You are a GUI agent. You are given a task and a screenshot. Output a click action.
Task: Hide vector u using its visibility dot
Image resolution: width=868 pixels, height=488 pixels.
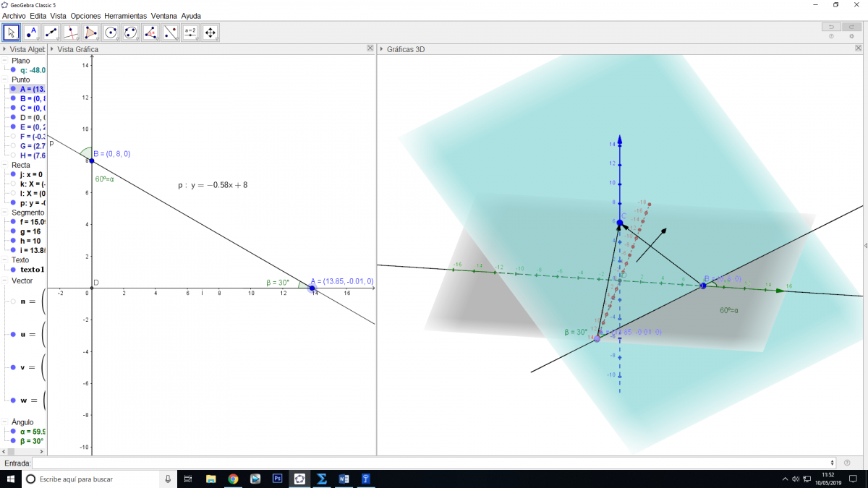point(13,335)
